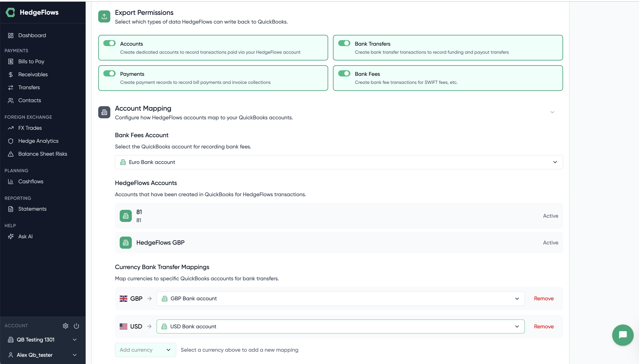Select the Bills to Pay icon in sidebar
The image size is (639, 364).
point(11,61)
